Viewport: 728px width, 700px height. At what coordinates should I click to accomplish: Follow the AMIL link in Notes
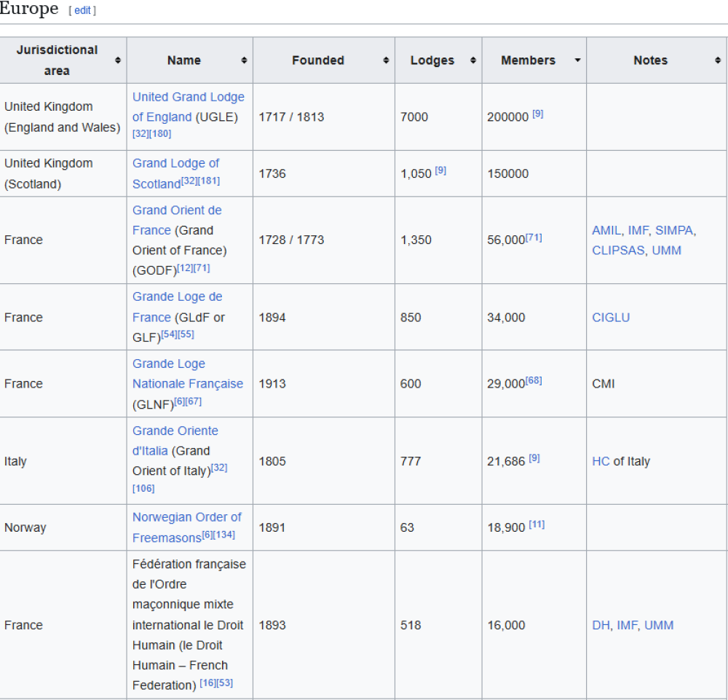coord(606,230)
